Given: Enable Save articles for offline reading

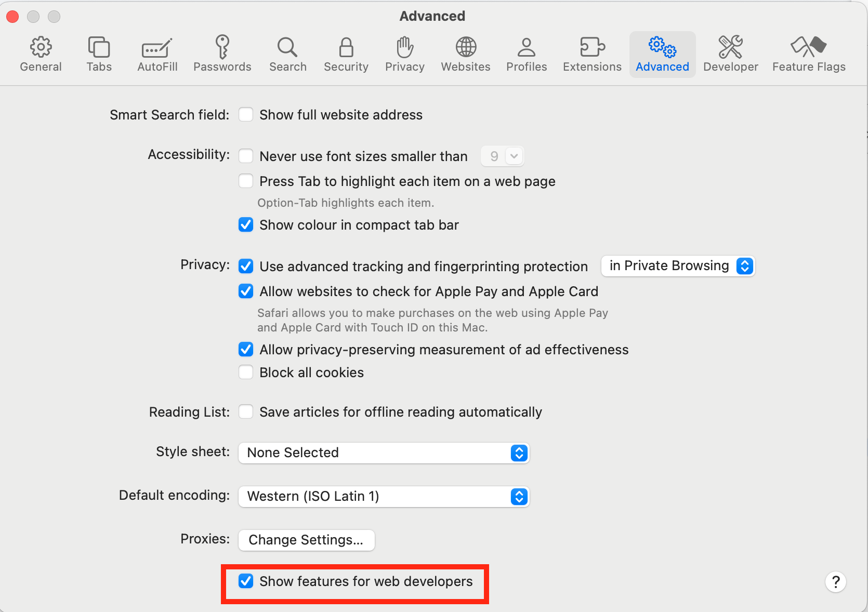Looking at the screenshot, I should pos(246,411).
